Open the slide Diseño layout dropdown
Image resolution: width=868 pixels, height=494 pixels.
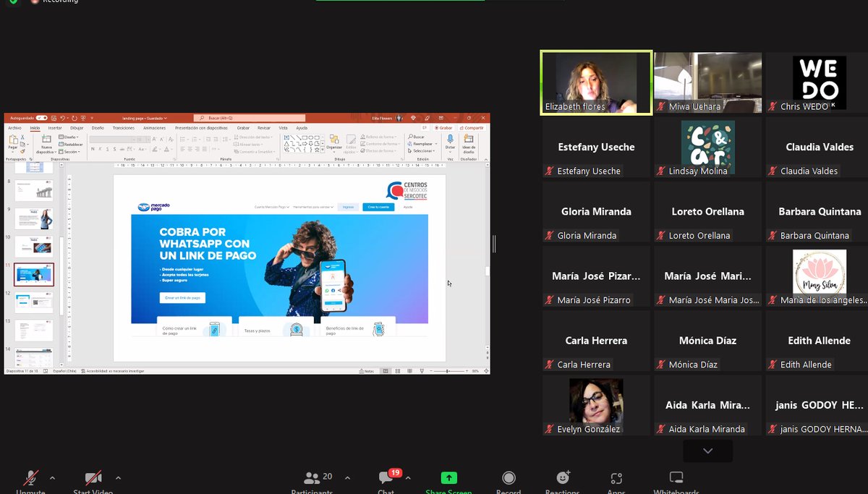(70, 137)
